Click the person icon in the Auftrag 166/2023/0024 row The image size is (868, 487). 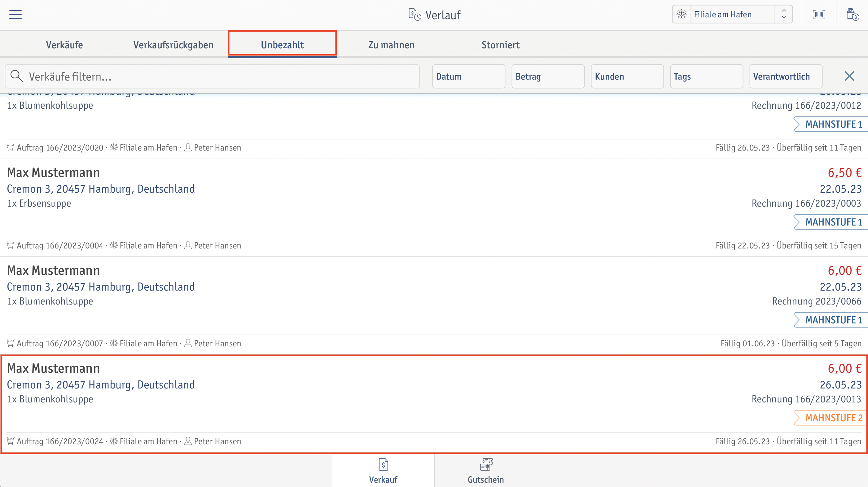[188, 441]
